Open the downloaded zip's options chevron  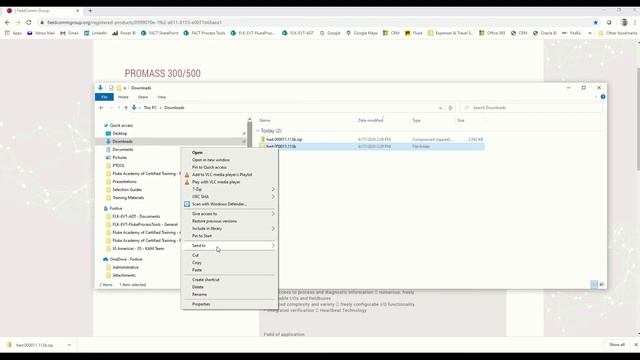[69, 345]
